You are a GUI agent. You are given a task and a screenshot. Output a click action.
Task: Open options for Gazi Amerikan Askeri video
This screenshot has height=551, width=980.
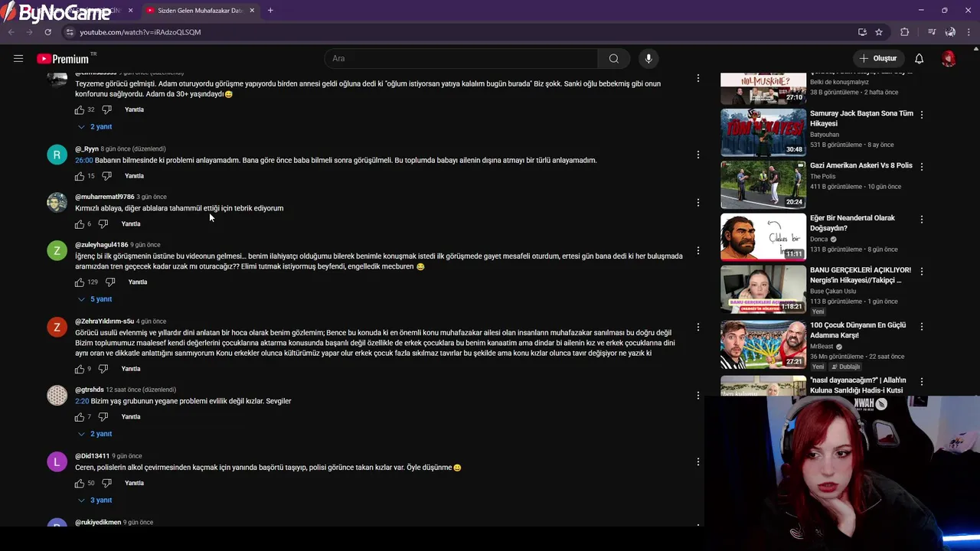[x=921, y=166]
